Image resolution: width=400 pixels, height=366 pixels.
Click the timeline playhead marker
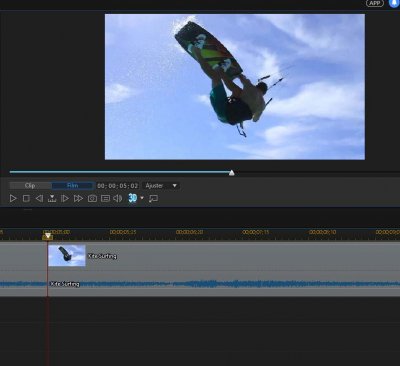pyautogui.click(x=48, y=236)
